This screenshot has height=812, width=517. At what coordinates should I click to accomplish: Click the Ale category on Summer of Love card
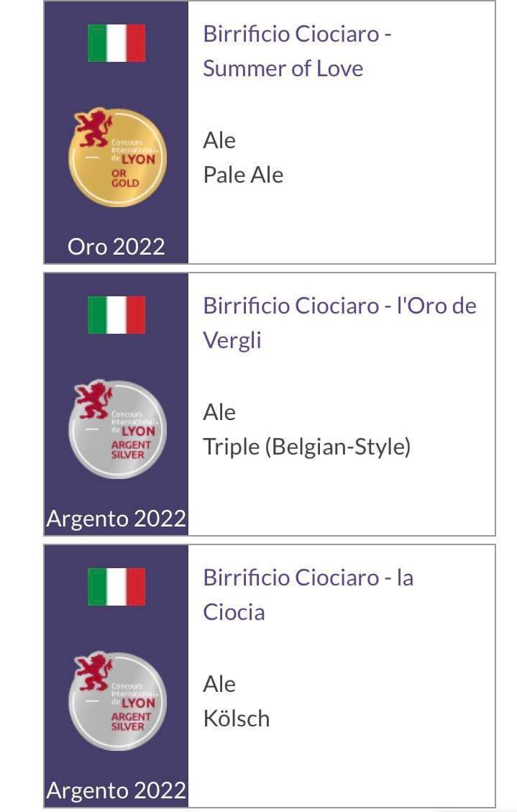[219, 140]
